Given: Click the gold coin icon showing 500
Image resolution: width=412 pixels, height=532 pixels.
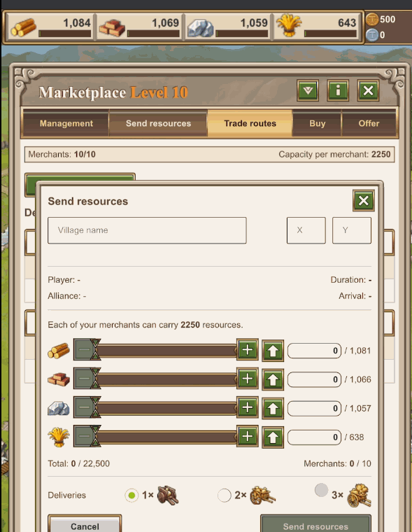Looking at the screenshot, I should click(x=372, y=20).
